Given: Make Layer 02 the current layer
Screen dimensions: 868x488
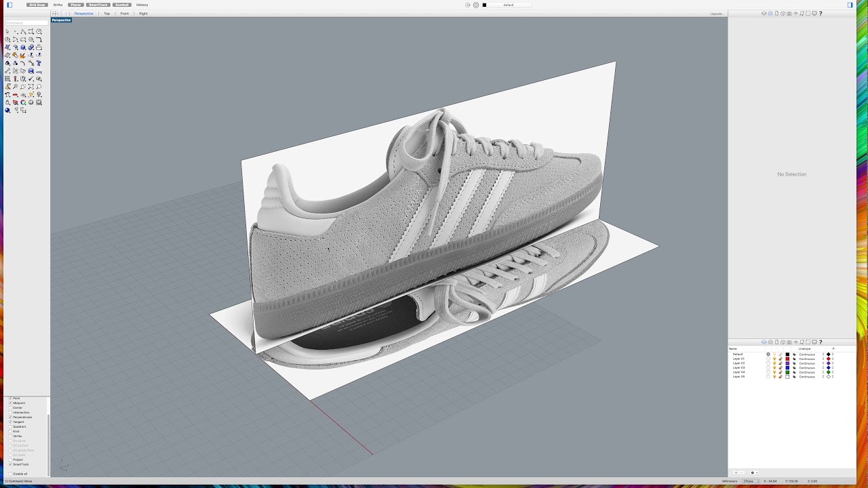Looking at the screenshot, I should [768, 363].
